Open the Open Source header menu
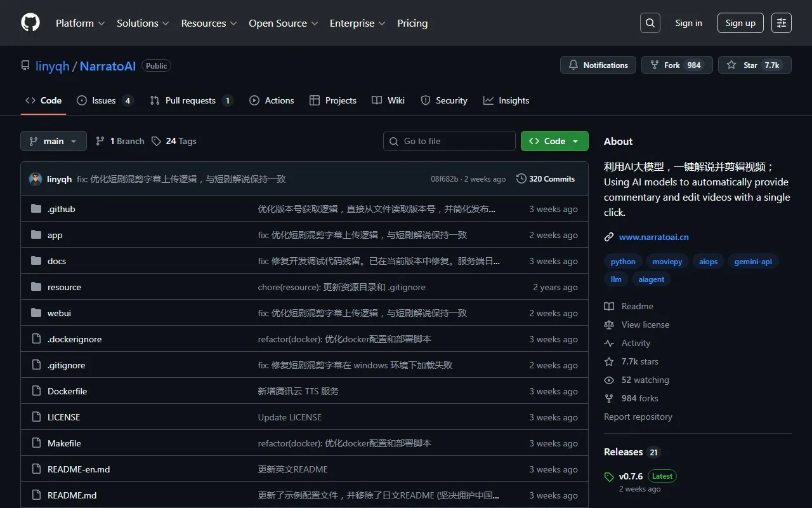This screenshot has width=812, height=508. [284, 23]
